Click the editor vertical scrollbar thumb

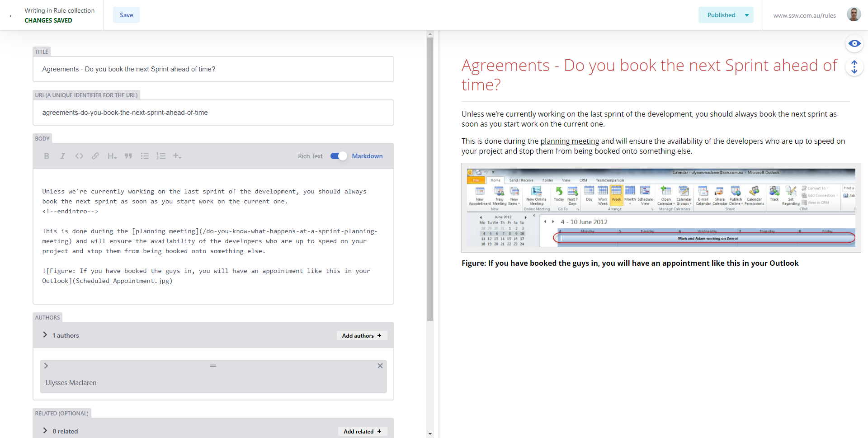click(430, 179)
